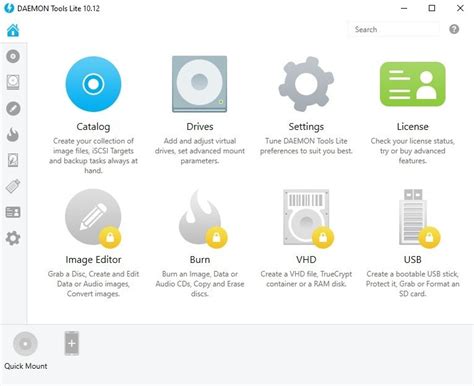Click the License heading text
Image resolution: width=474 pixels, height=386 pixels.
413,127
